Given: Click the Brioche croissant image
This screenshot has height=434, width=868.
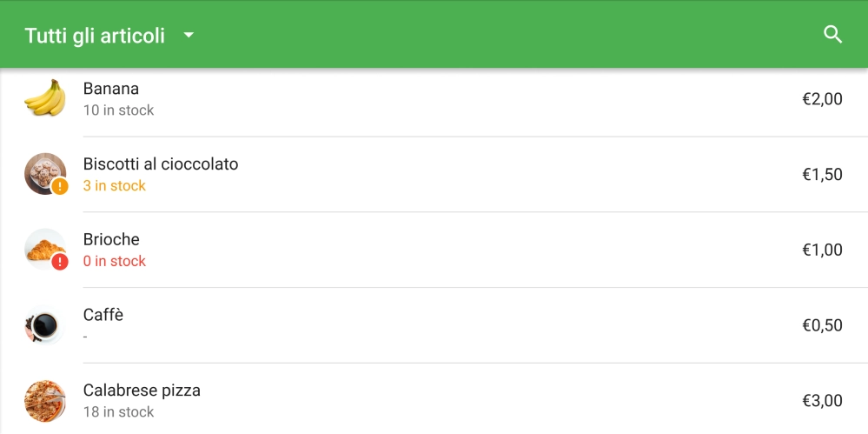Looking at the screenshot, I should click(42, 248).
